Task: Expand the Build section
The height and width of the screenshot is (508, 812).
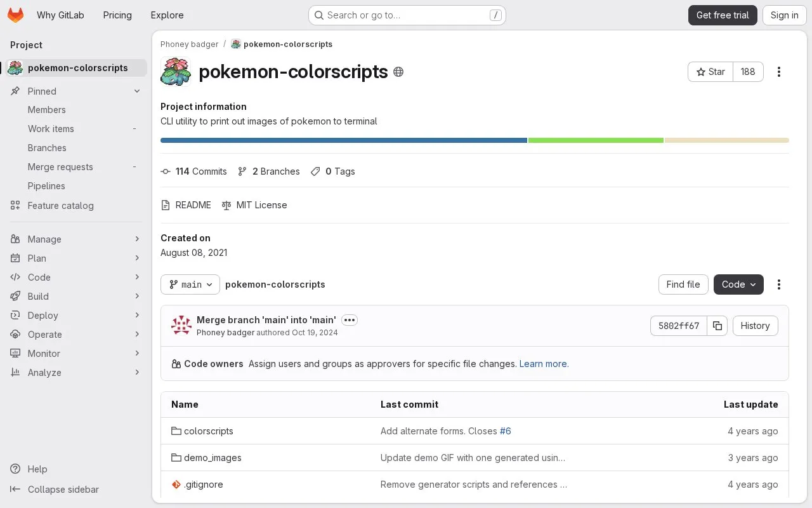Action: (76, 297)
